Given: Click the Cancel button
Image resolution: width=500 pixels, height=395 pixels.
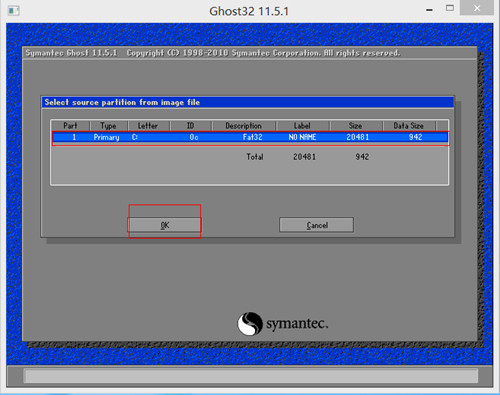Looking at the screenshot, I should point(317,225).
